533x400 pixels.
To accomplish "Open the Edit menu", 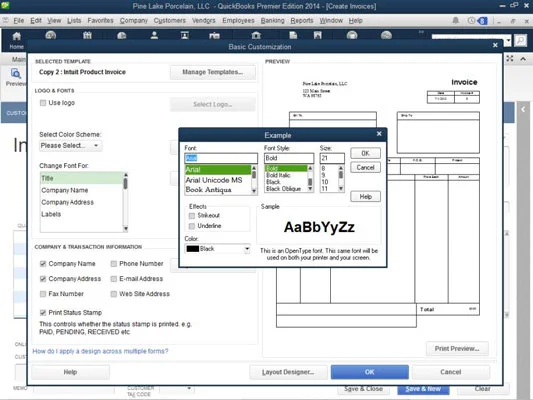I will (x=36, y=20).
